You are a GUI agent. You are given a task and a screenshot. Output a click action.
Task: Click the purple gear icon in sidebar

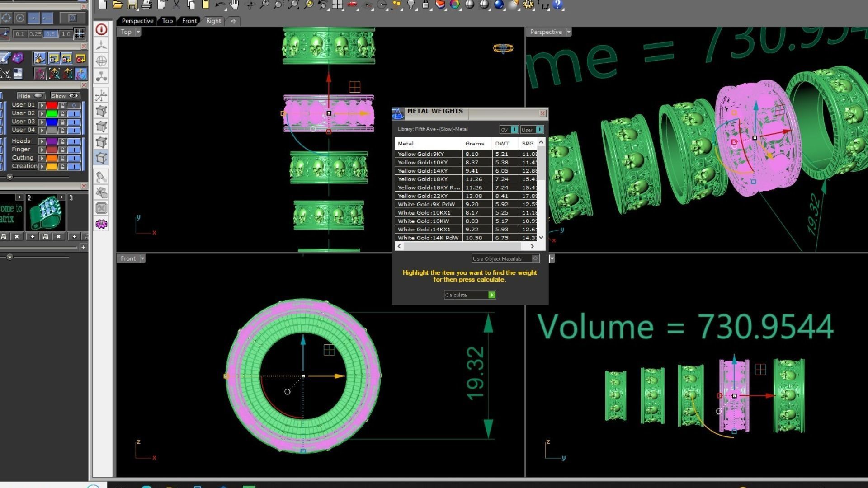pyautogui.click(x=101, y=224)
